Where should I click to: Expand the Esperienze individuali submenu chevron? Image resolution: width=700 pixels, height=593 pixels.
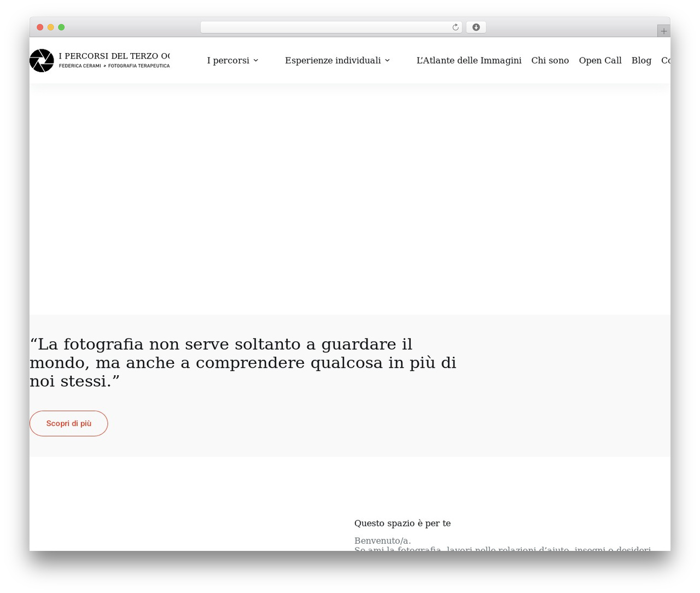click(x=387, y=61)
